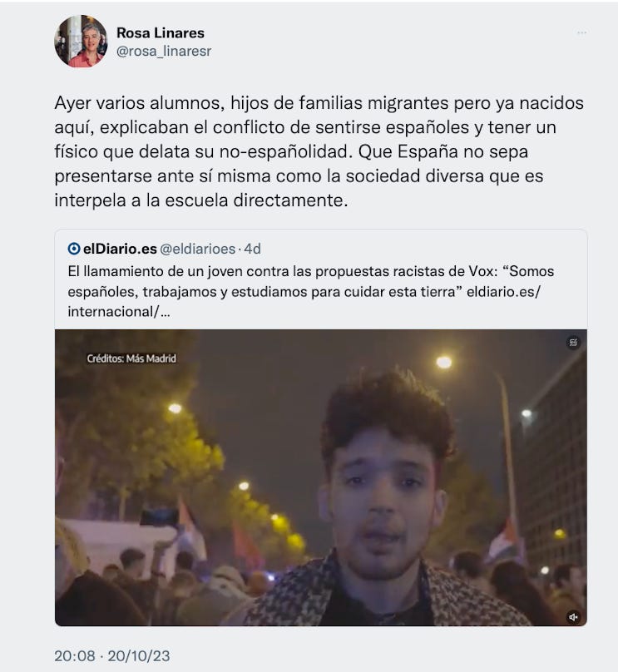Click the main tweet text starting 'Ayer varios alumnos'
The image size is (618, 672).
[319, 151]
